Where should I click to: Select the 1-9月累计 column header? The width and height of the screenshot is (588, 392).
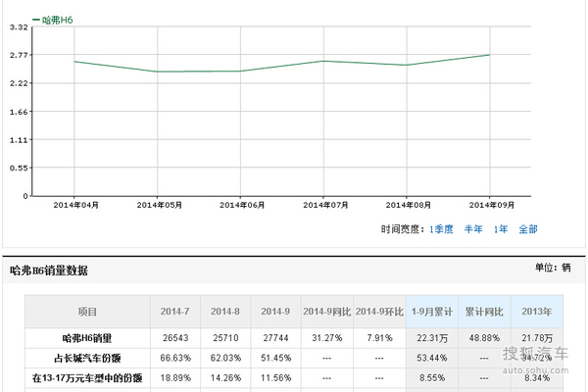coord(432,312)
